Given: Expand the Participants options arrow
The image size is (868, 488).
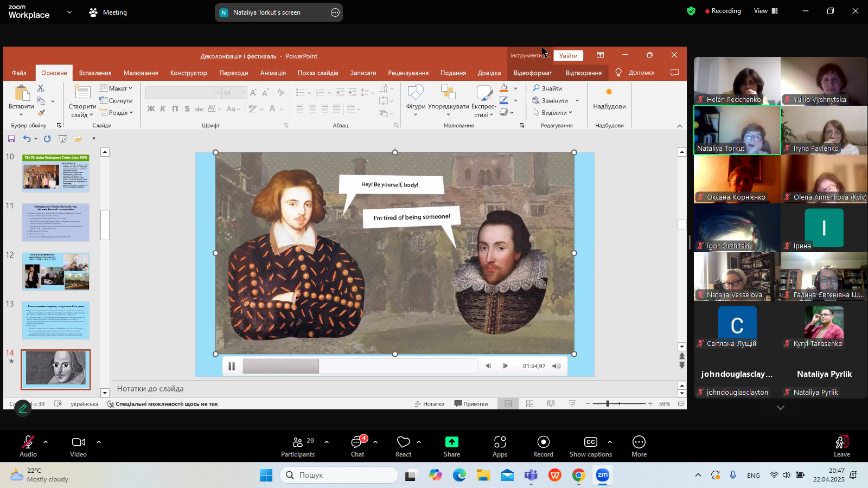Looking at the screenshot, I should point(327,442).
